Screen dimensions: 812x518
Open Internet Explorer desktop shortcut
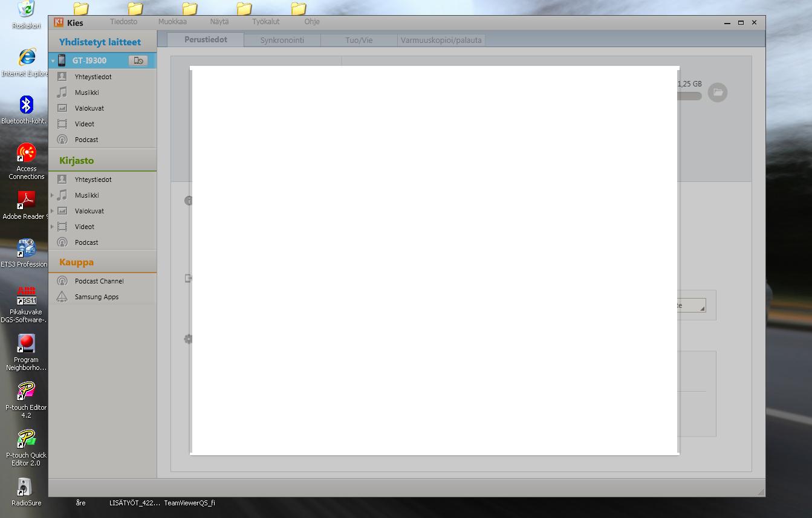tap(26, 58)
